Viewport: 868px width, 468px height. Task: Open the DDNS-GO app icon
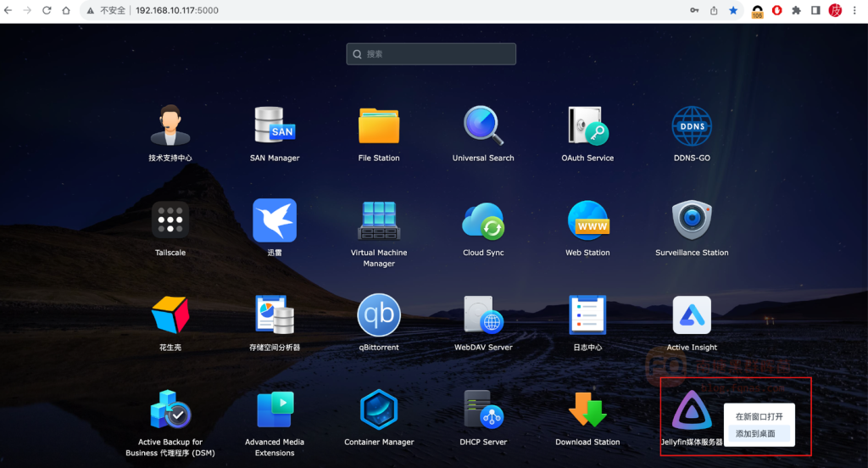coord(692,126)
